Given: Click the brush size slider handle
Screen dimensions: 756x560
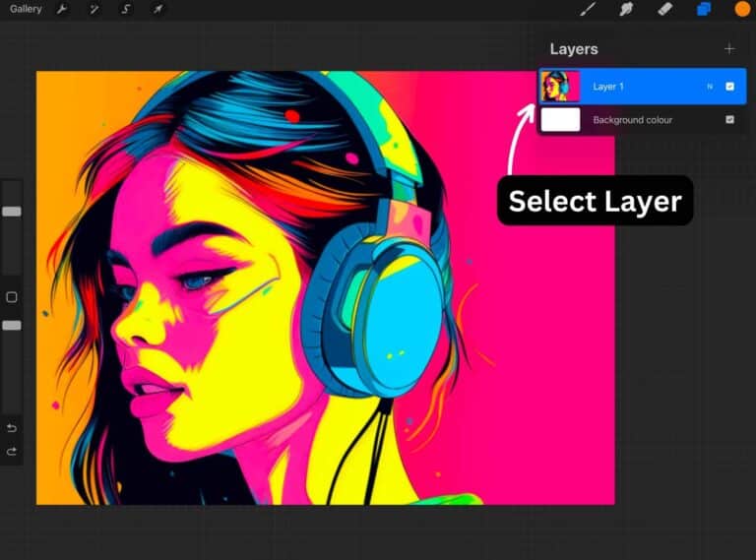Looking at the screenshot, I should 12,212.
